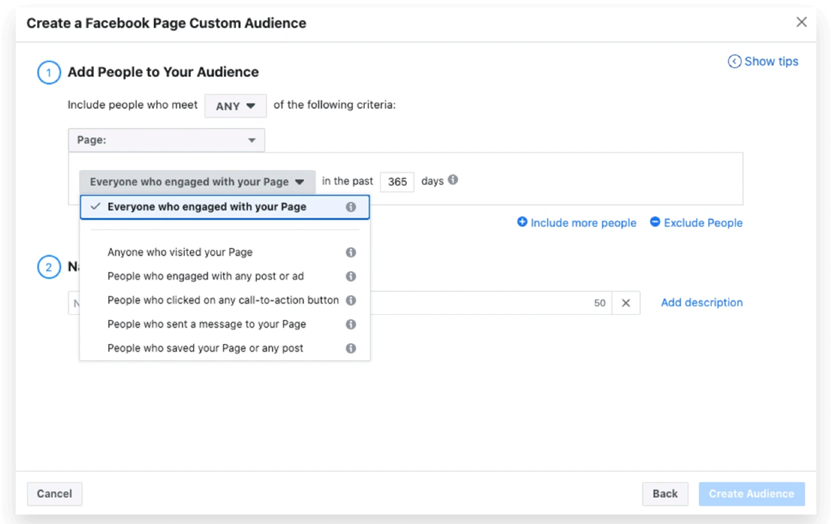Screen dimensions: 831x524
Task: Click info icon beside 'Everyone who engaged with your Page'
Action: click(351, 207)
